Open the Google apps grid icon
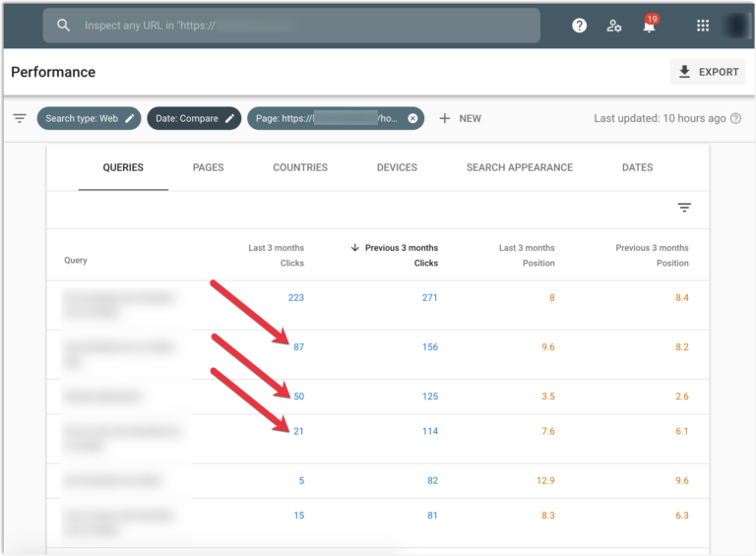This screenshot has width=756, height=556. click(x=703, y=26)
